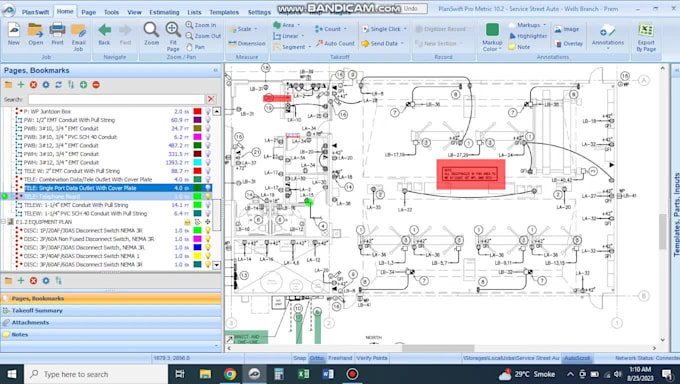Create a New job

point(14,34)
